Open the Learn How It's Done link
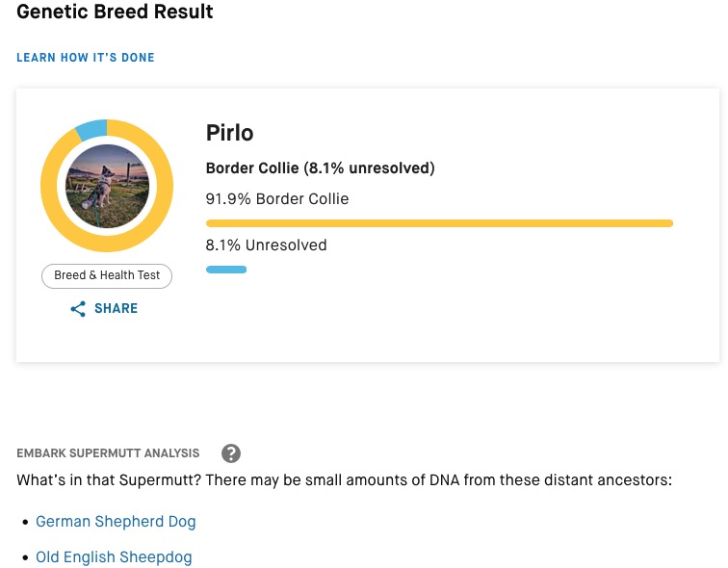Screen dimensions: 728x568 pos(86,58)
